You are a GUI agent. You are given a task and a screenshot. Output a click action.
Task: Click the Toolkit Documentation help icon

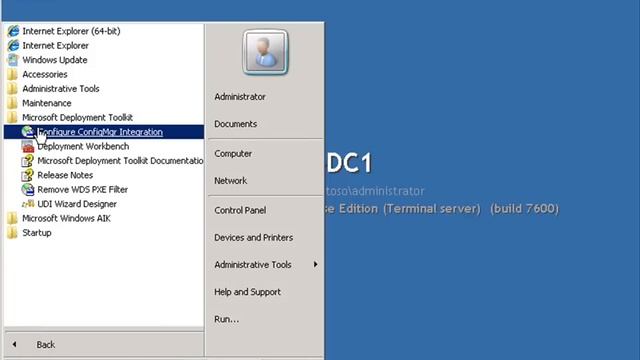pyautogui.click(x=28, y=161)
